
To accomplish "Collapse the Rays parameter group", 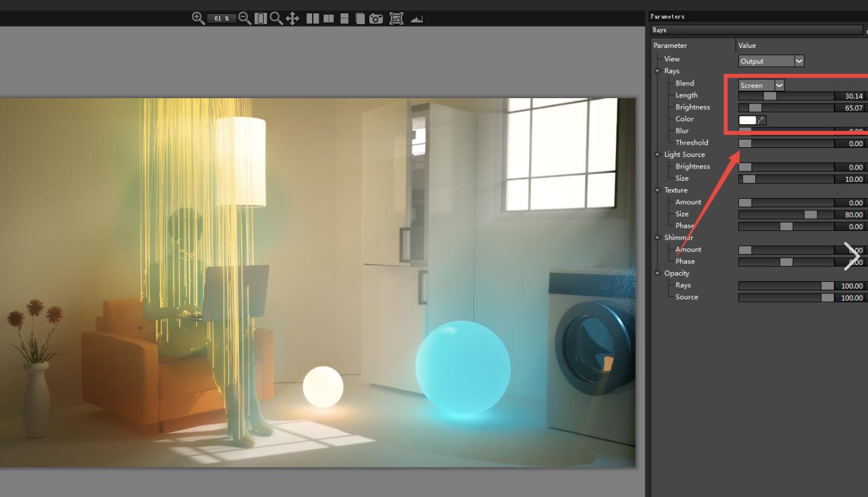I will (657, 71).
